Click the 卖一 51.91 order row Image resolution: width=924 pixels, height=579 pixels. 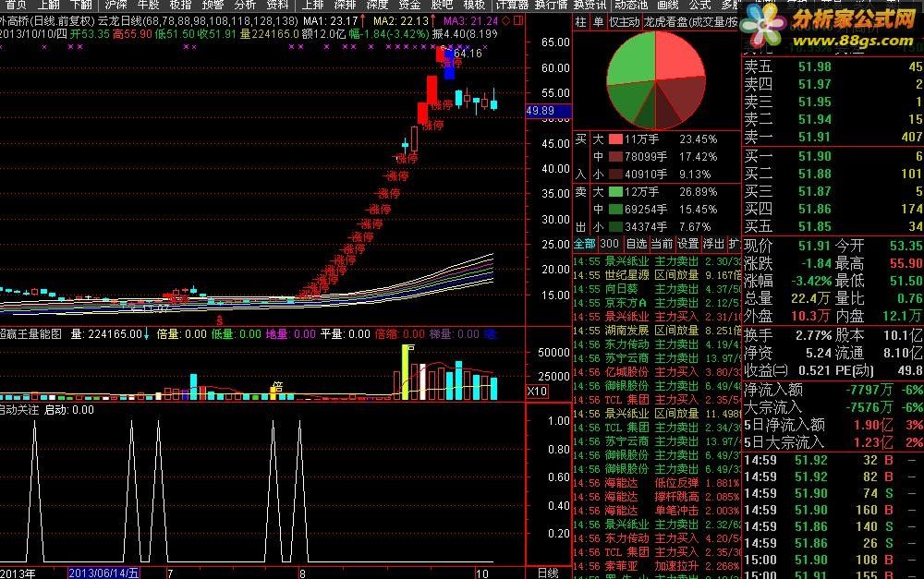coord(833,137)
